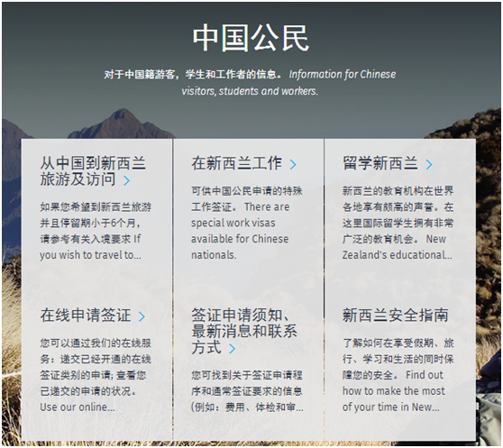Click the description starting 您可以通过我们的在线服务
Image resolution: width=503 pixels, height=448 pixels.
pyautogui.click(x=96, y=375)
